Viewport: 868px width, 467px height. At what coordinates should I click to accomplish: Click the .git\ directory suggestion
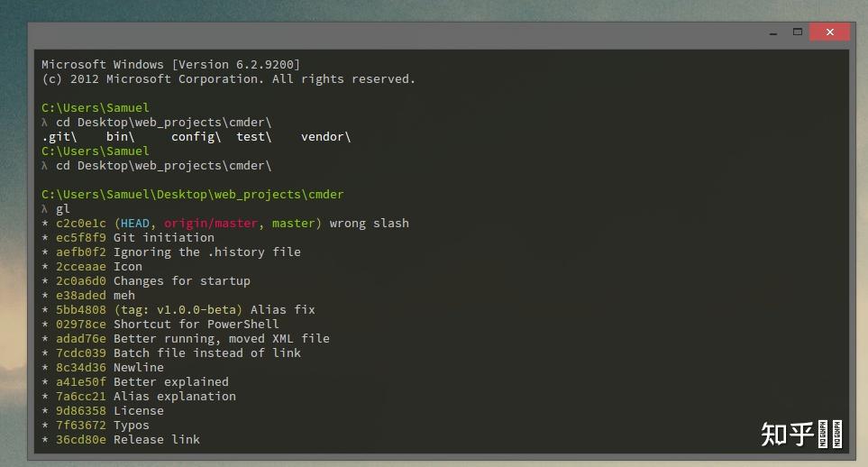pos(59,137)
